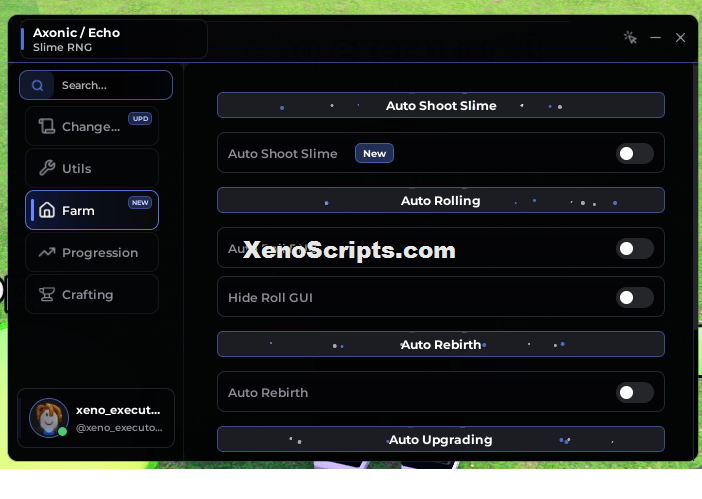702x499 pixels.
Task: Go to the Progression tab
Action: pyautogui.click(x=92, y=252)
